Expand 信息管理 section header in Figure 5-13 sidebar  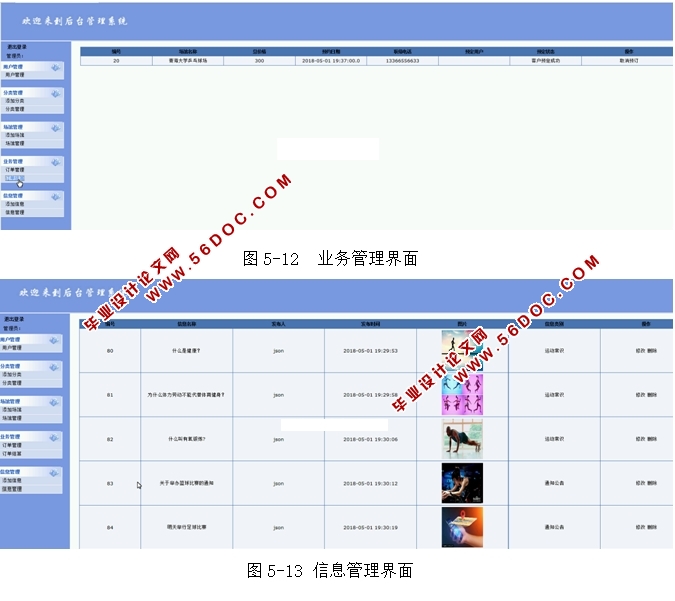coord(31,472)
